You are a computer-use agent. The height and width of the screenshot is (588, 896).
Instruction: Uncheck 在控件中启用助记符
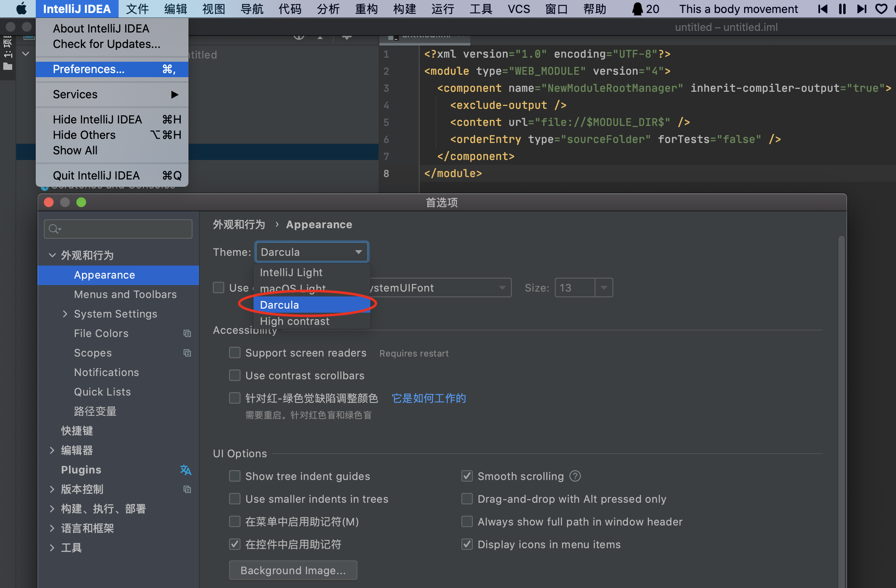click(234, 544)
